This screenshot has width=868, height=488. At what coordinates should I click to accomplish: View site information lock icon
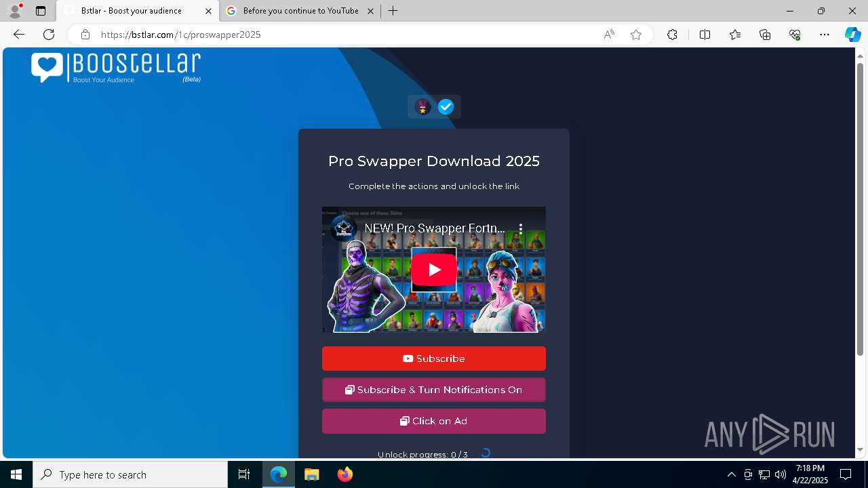click(85, 35)
